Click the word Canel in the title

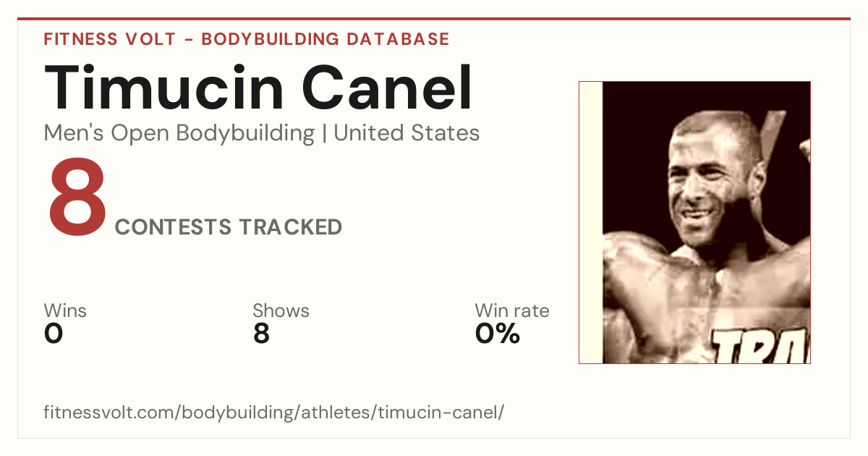tap(388, 88)
